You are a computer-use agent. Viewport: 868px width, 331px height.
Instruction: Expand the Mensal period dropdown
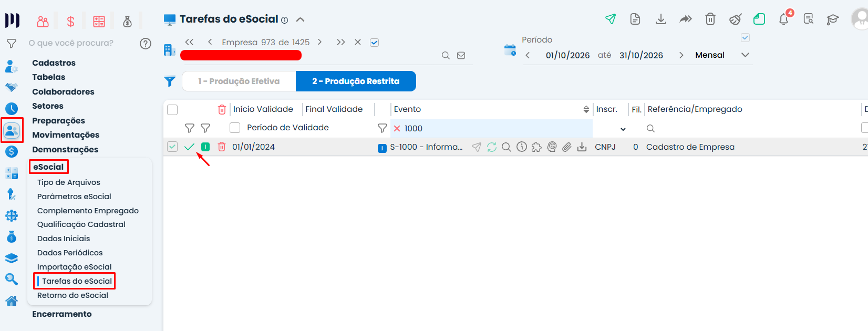click(x=745, y=55)
